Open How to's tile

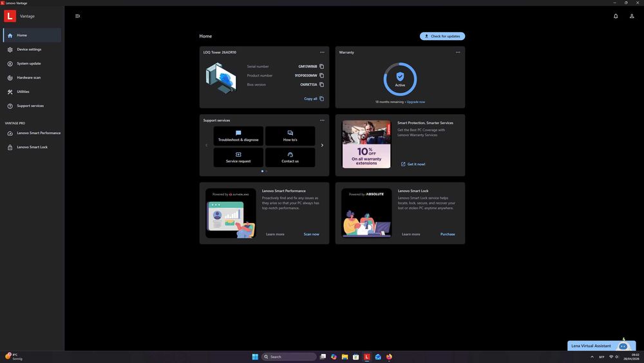pyautogui.click(x=290, y=136)
